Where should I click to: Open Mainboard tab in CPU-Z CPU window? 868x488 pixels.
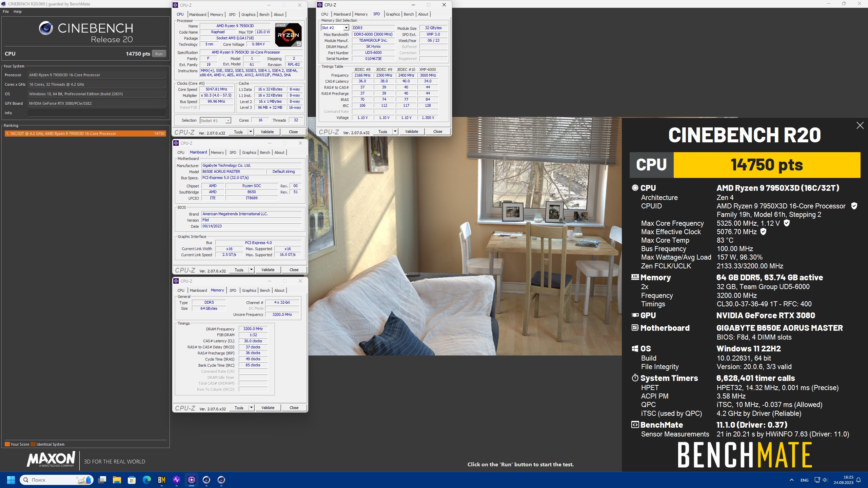198,15
